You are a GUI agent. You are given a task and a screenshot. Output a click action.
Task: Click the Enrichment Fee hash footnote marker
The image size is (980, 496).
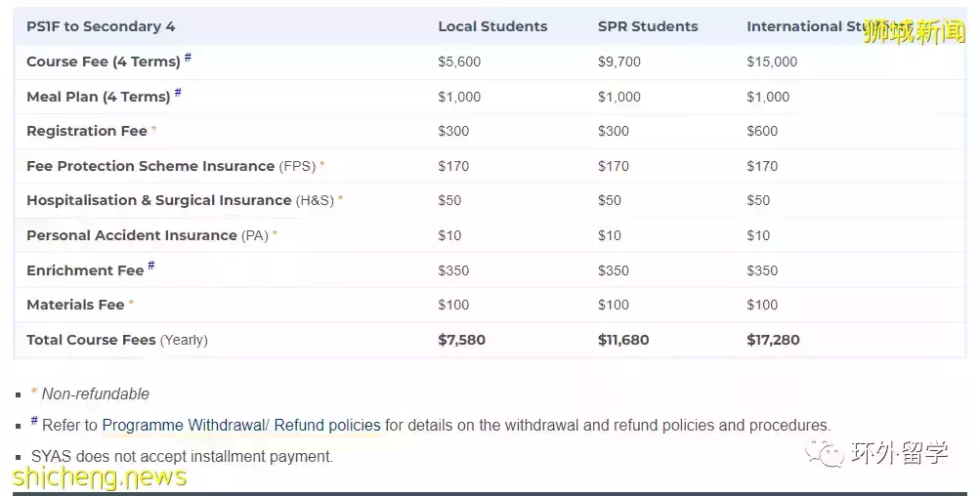(151, 267)
